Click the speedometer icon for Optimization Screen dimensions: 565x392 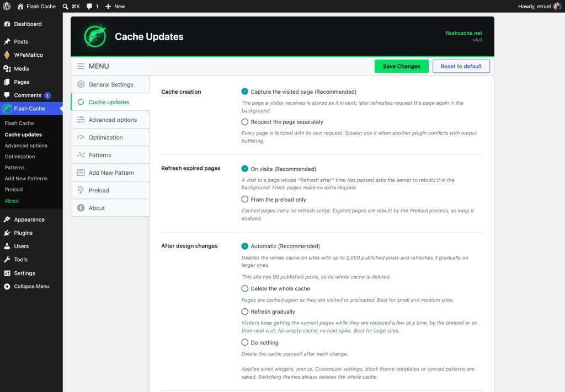81,137
